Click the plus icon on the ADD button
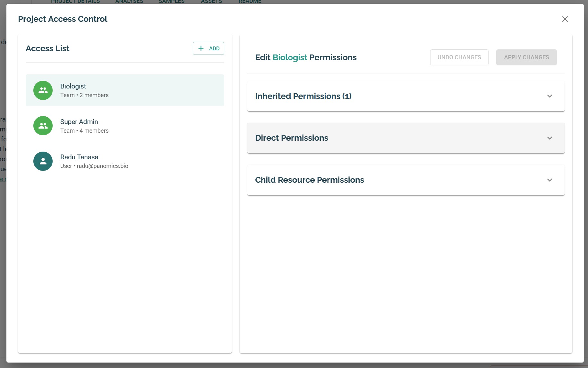The width and height of the screenshot is (588, 368). [x=201, y=48]
